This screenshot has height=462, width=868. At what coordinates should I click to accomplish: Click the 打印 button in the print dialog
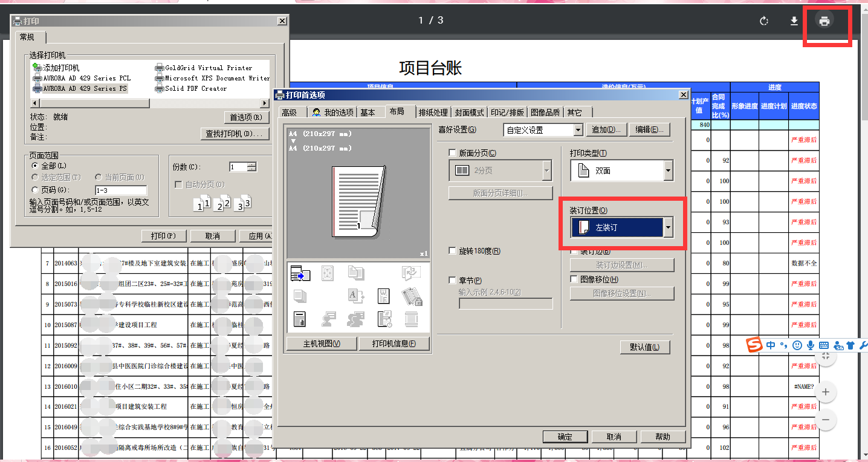point(163,236)
